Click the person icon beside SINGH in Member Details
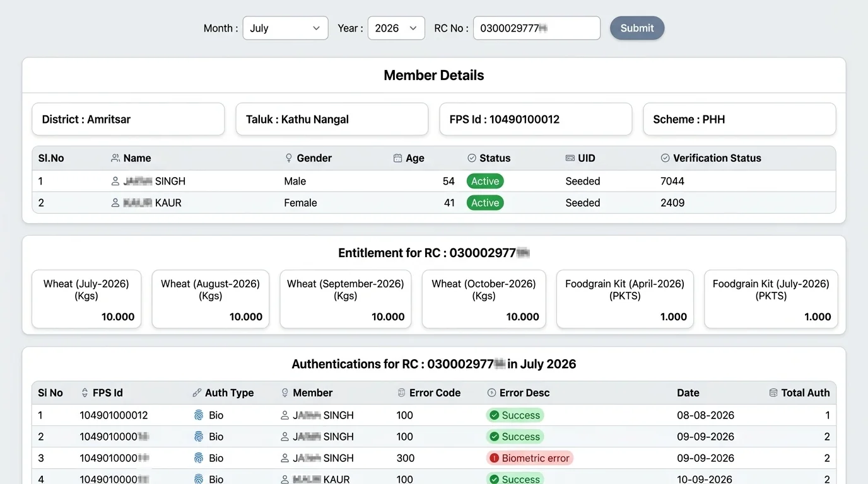The image size is (868, 484). [115, 181]
